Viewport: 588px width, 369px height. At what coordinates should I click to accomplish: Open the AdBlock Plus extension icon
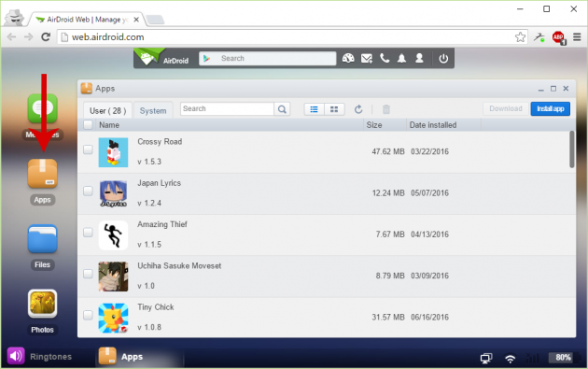pos(558,37)
